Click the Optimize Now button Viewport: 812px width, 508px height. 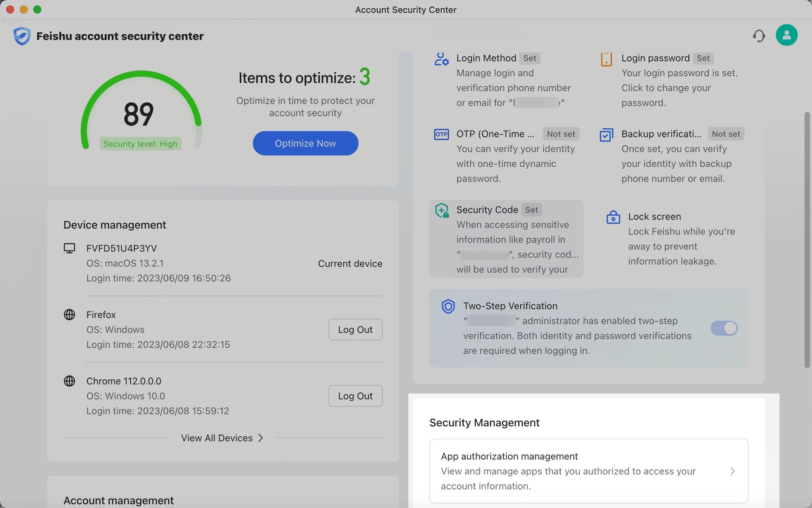[305, 143]
